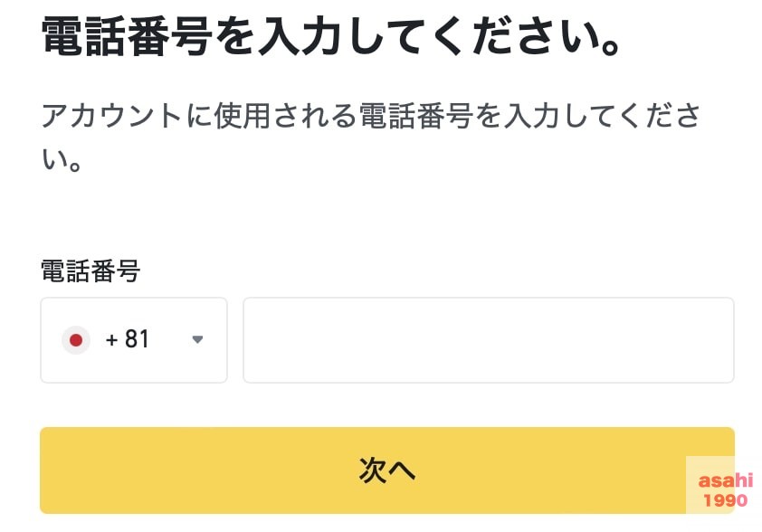Click the 次へ label text in the button
The height and width of the screenshot is (532, 762).
tap(386, 470)
